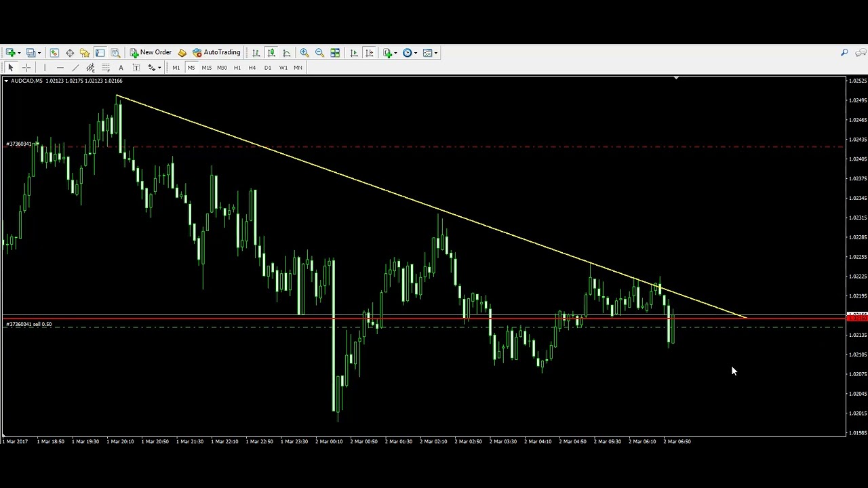Screen dimensions: 868x488
Task: Click the #37360341 sell 0.50 order label
Action: point(28,324)
